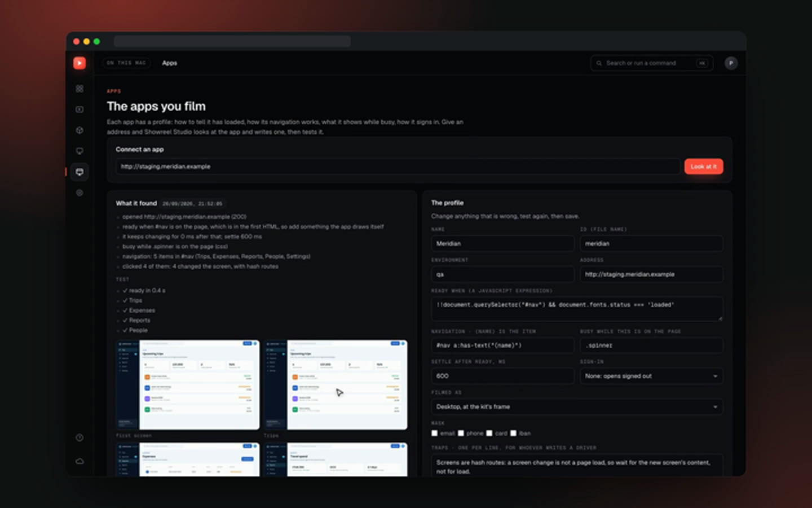The height and width of the screenshot is (508, 812).
Task: Toggle the iban mask checkbox
Action: click(x=513, y=433)
